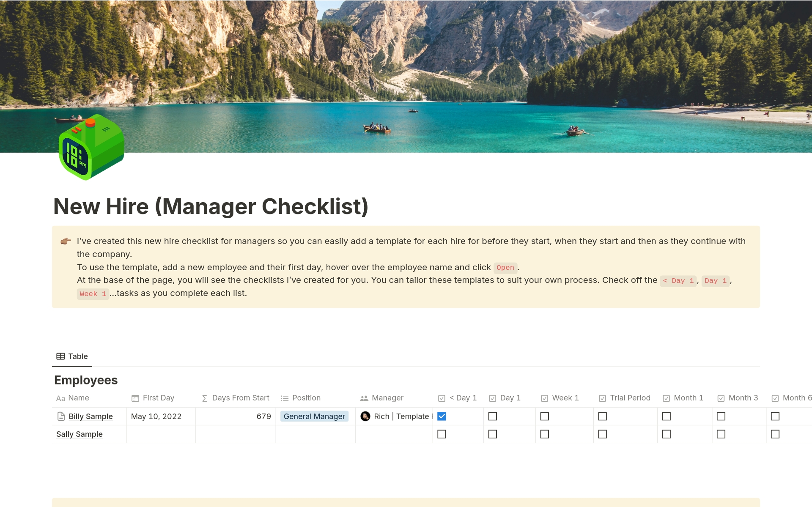Screen dimensions: 812x507
Task: Open the General Manager position tag
Action: pos(314,417)
